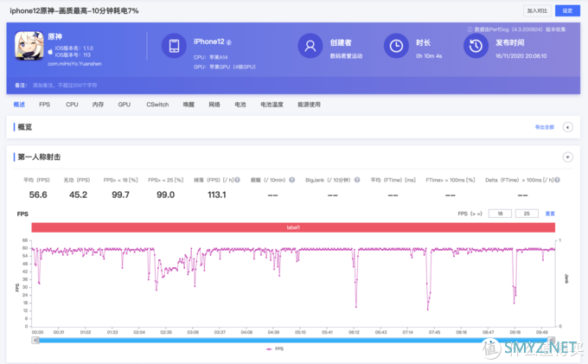The height and width of the screenshot is (364, 588).
Task: Click the package name com.miHoYo.Yuanshen
Action: tap(74, 64)
